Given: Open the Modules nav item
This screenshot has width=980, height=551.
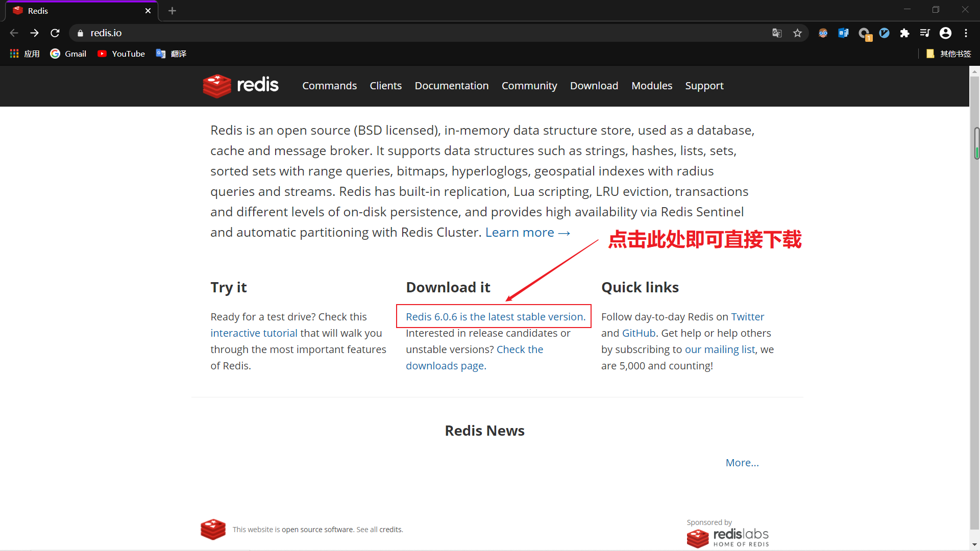Looking at the screenshot, I should click(651, 86).
